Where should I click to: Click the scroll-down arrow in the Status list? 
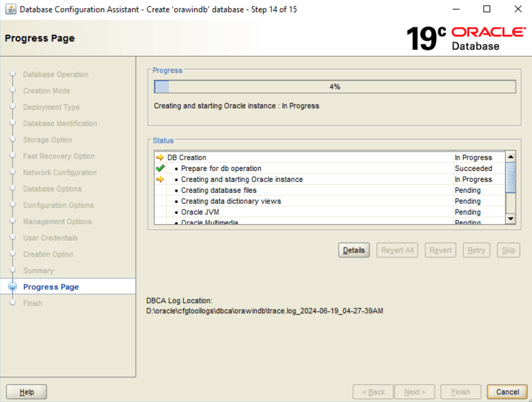pyautogui.click(x=510, y=219)
